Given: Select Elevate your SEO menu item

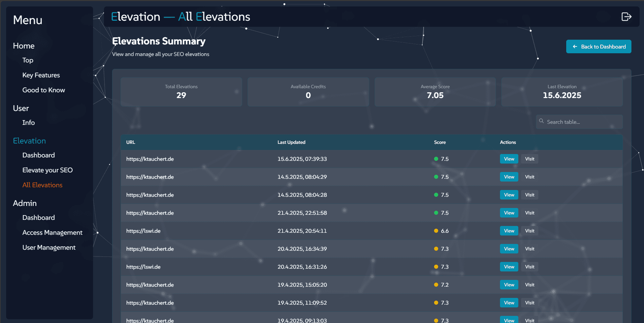Looking at the screenshot, I should pos(48,170).
